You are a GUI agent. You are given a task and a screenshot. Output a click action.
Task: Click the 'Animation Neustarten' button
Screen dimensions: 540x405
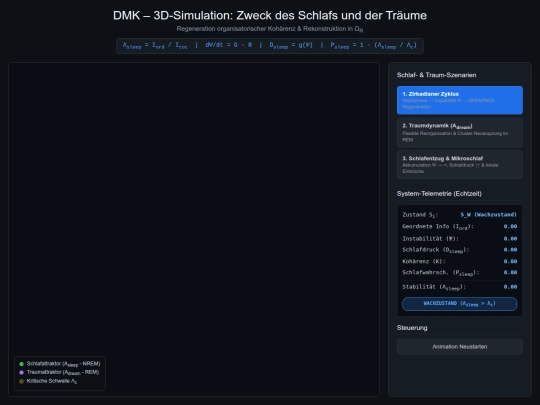[460, 347]
